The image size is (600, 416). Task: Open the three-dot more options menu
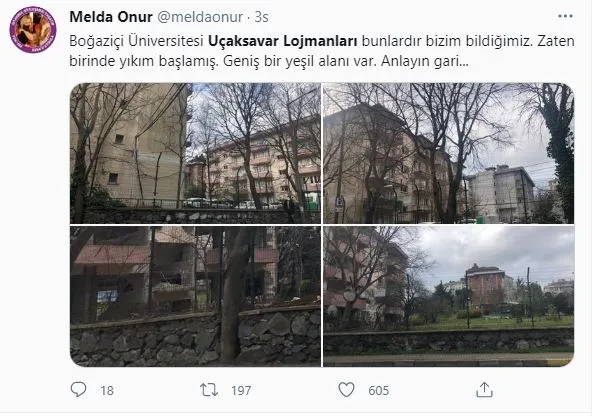pyautogui.click(x=565, y=16)
